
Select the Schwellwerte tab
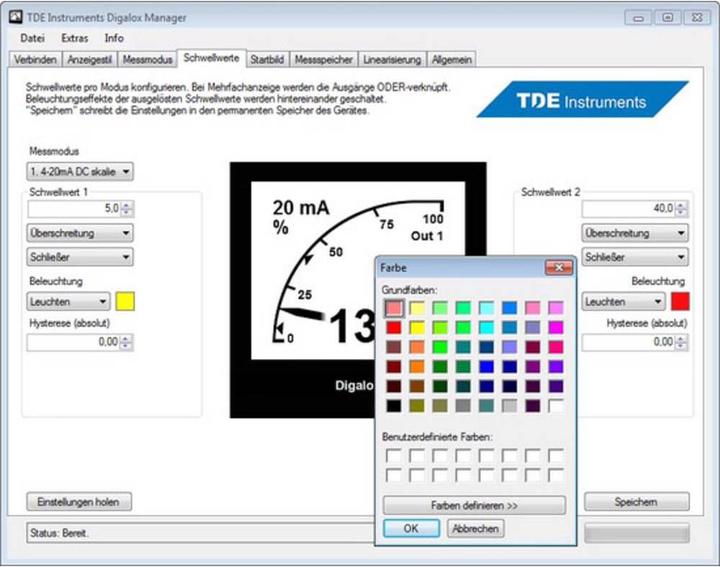[x=212, y=58]
